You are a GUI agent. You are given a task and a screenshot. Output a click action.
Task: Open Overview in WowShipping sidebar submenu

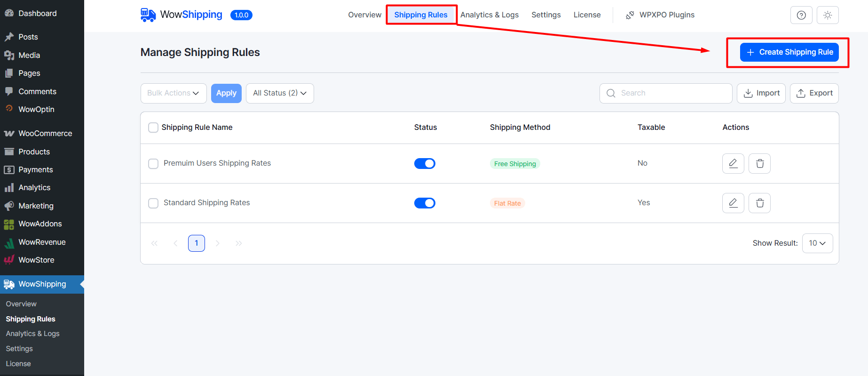point(21,304)
